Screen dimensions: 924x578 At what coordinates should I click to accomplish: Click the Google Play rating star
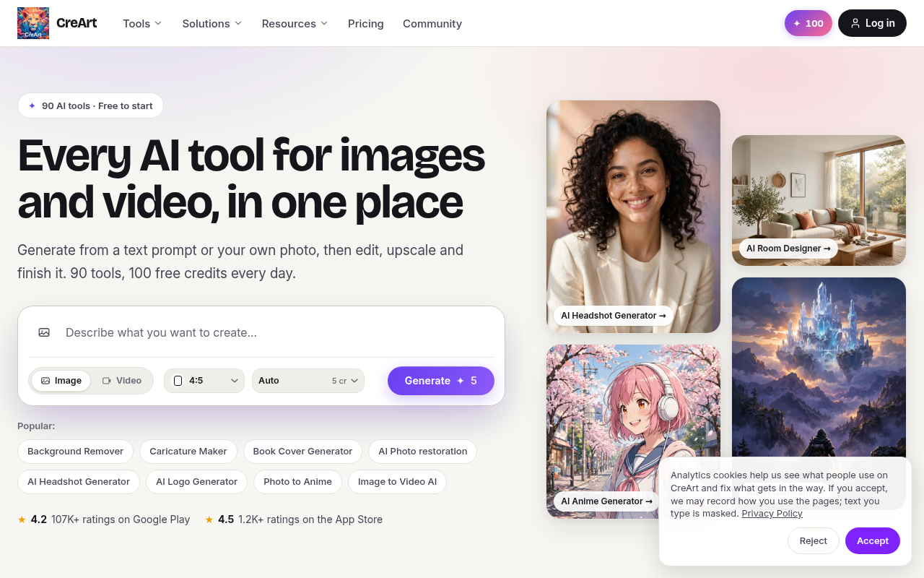click(x=22, y=519)
